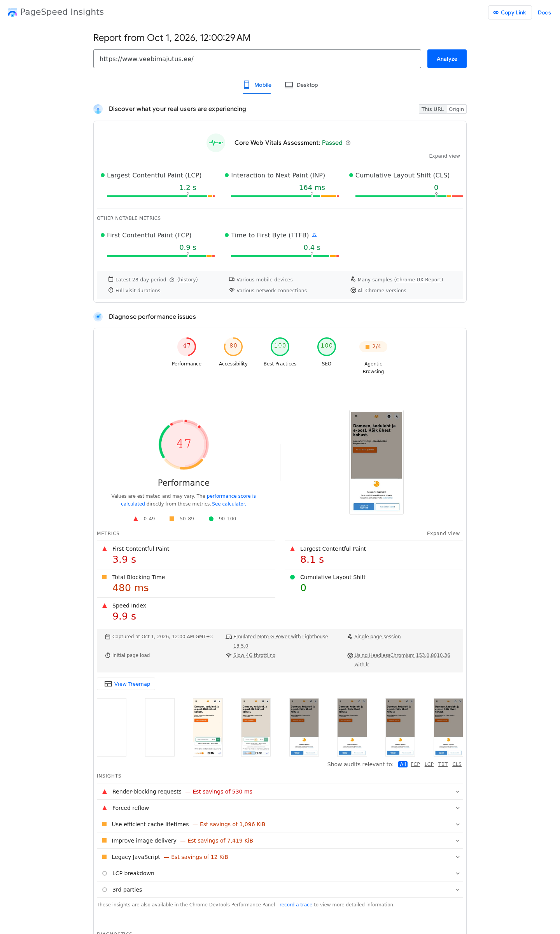Viewport: 560px width, 934px height.
Task: Filter audits by CLS
Action: point(457,764)
